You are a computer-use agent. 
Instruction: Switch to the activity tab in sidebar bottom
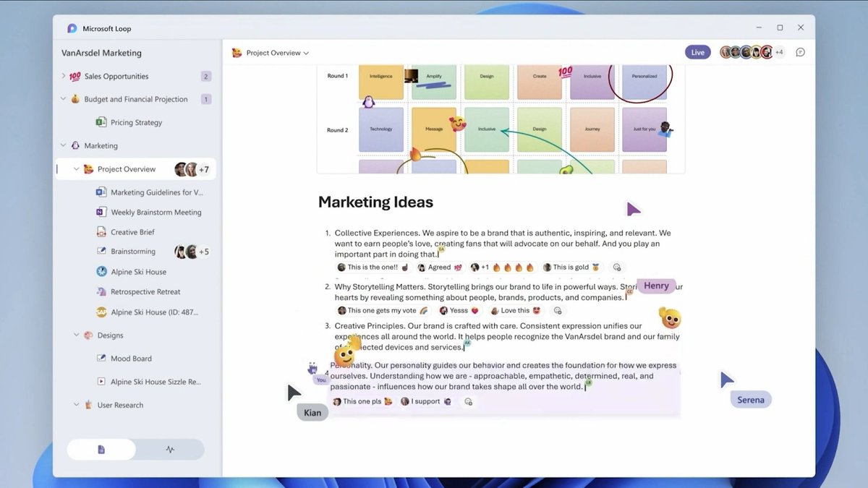click(x=170, y=450)
